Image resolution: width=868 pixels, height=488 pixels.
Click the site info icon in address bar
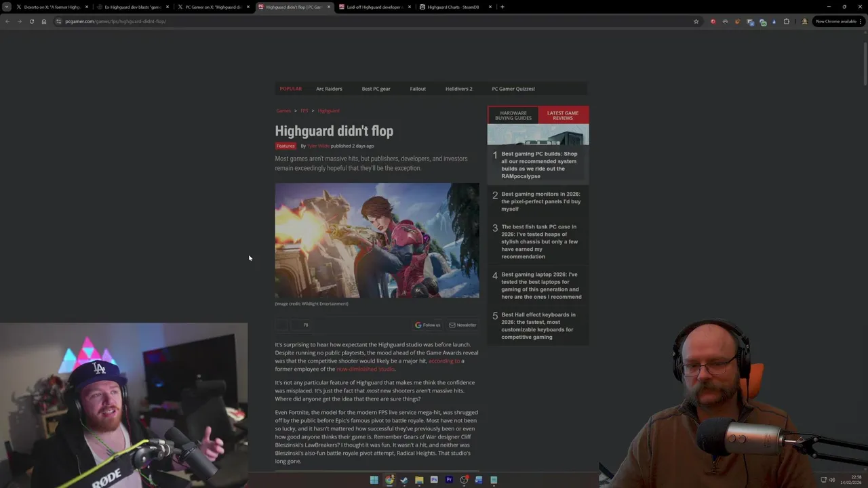(x=58, y=21)
